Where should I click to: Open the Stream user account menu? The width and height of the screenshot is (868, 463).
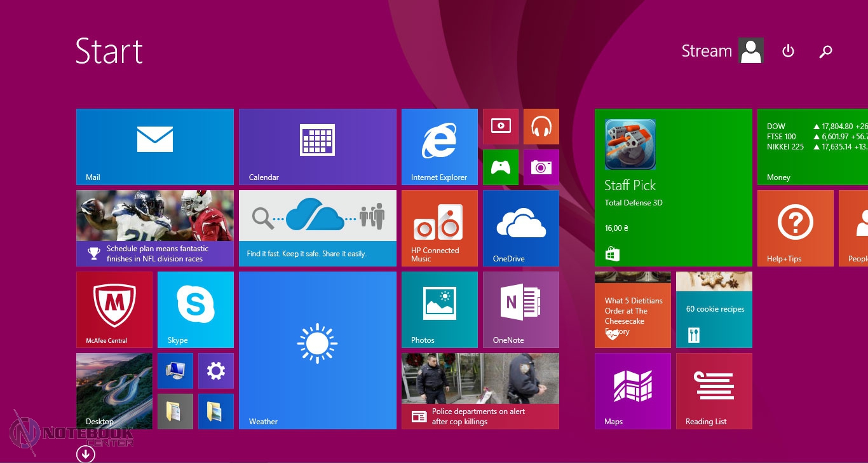click(x=722, y=51)
